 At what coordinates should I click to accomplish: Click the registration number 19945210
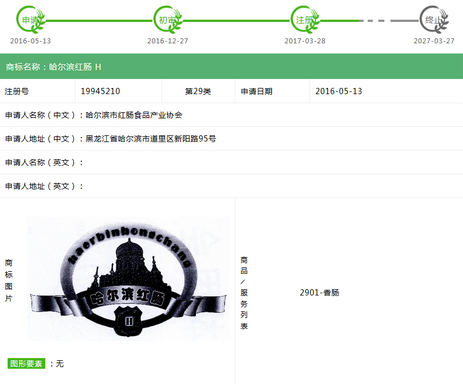point(100,91)
